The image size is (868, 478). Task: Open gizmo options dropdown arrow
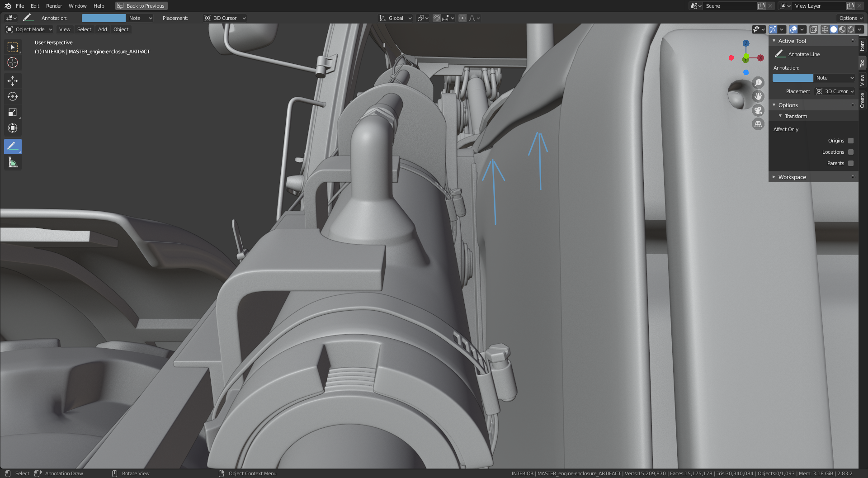[x=782, y=29]
